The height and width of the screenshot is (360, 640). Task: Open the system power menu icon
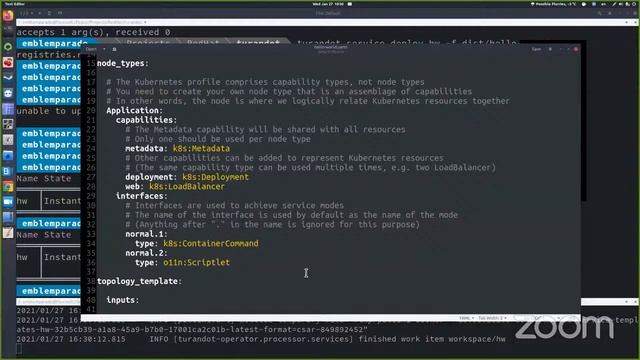tap(635, 4)
